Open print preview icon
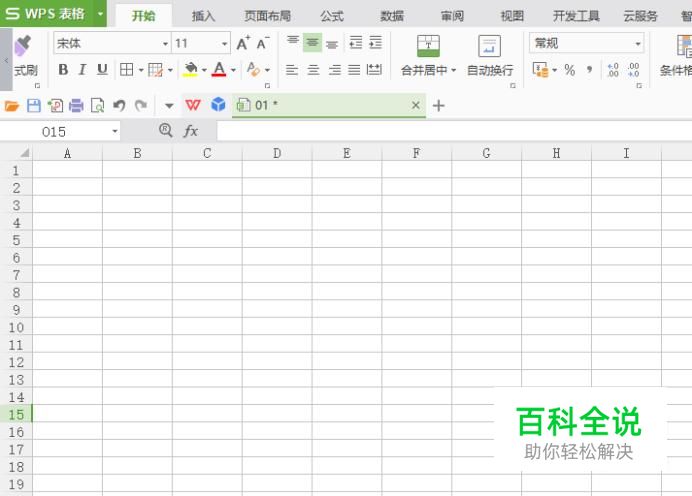This screenshot has width=692, height=496. point(98,106)
